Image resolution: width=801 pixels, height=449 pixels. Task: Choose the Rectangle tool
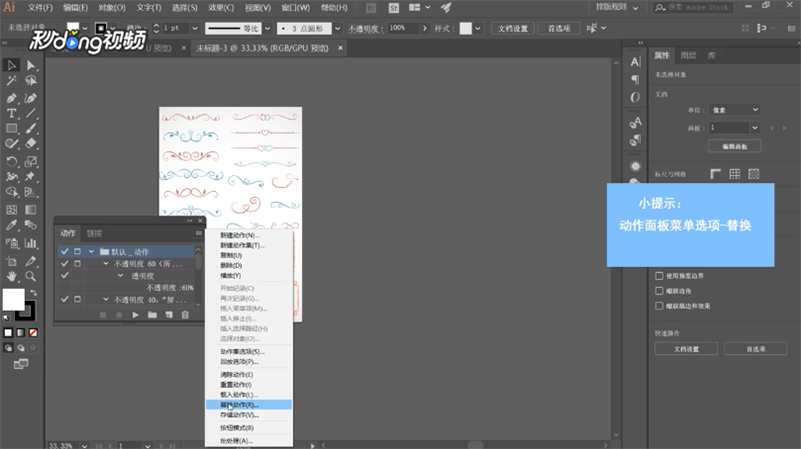tap(11, 128)
